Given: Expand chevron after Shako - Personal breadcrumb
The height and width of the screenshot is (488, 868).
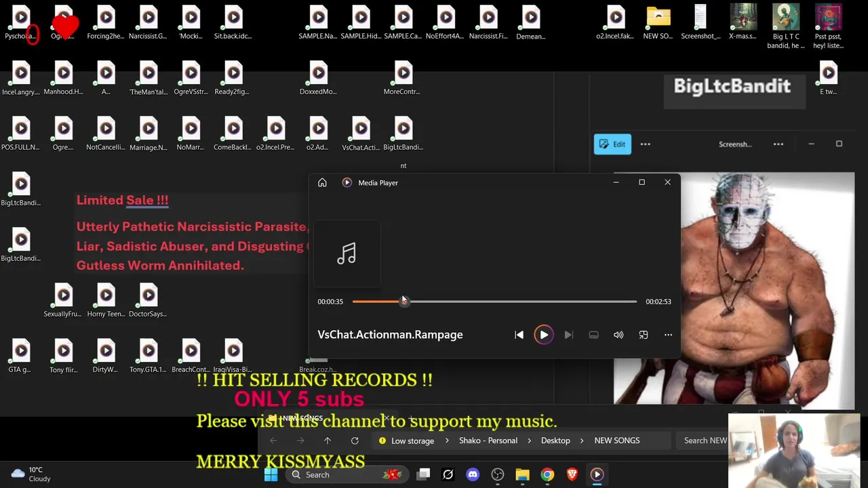Looking at the screenshot, I should pos(530,441).
